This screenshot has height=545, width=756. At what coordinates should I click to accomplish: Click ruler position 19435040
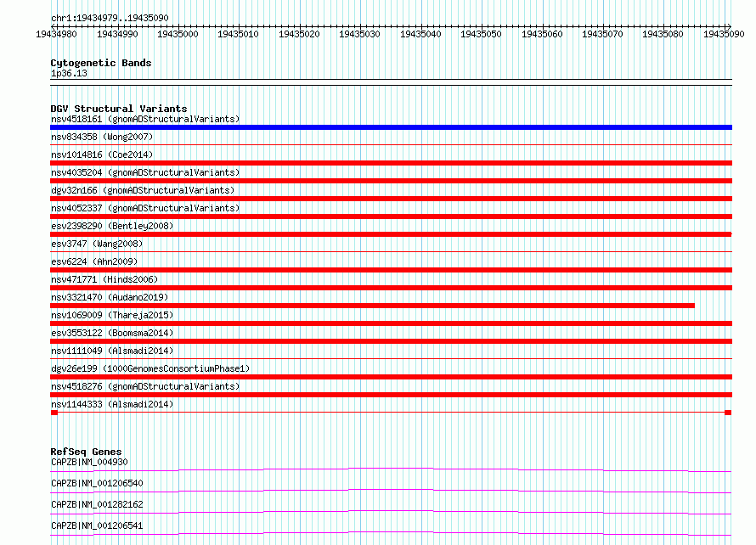(420, 34)
